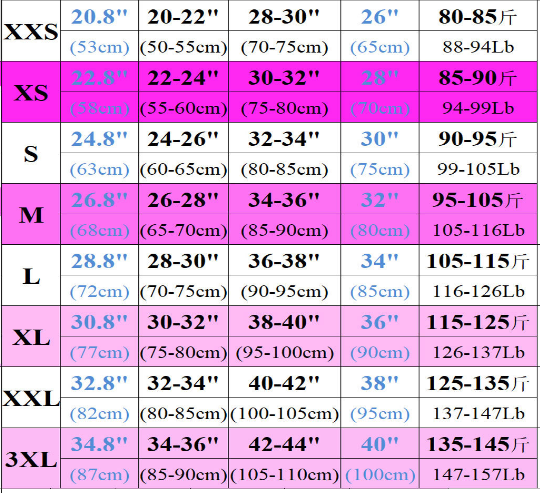540x493 pixels.
Task: Select the blue (58cm) cell
Action: (x=100, y=107)
